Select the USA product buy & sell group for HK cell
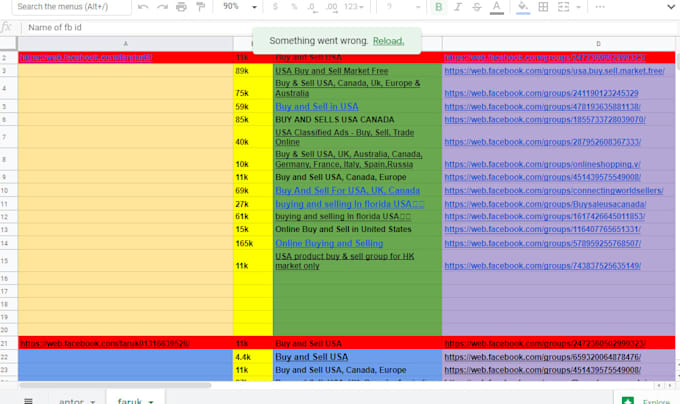The image size is (680, 404). (x=357, y=261)
